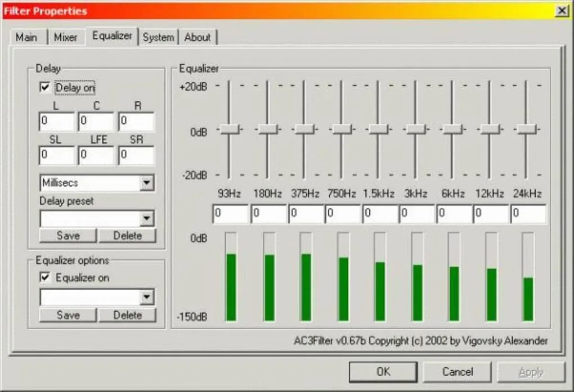Screen dimensions: 574x392
Task: Click the 12kHz gain value field
Action: (491, 214)
